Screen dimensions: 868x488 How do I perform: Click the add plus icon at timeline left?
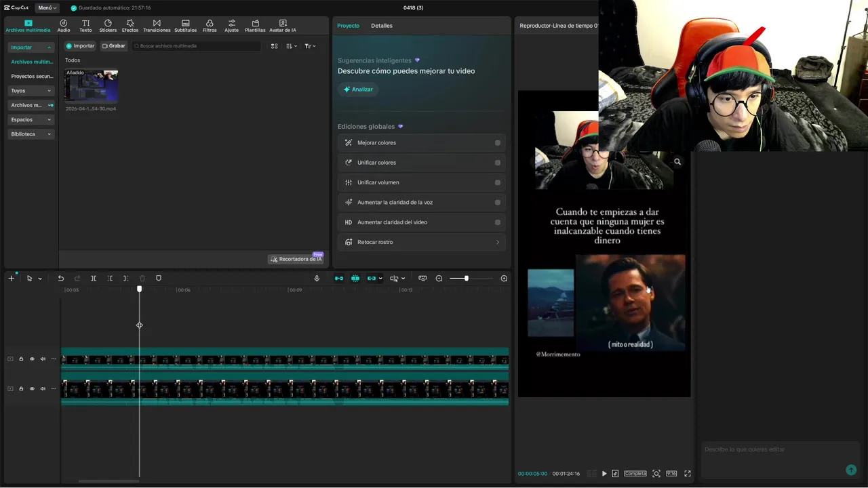(11, 279)
